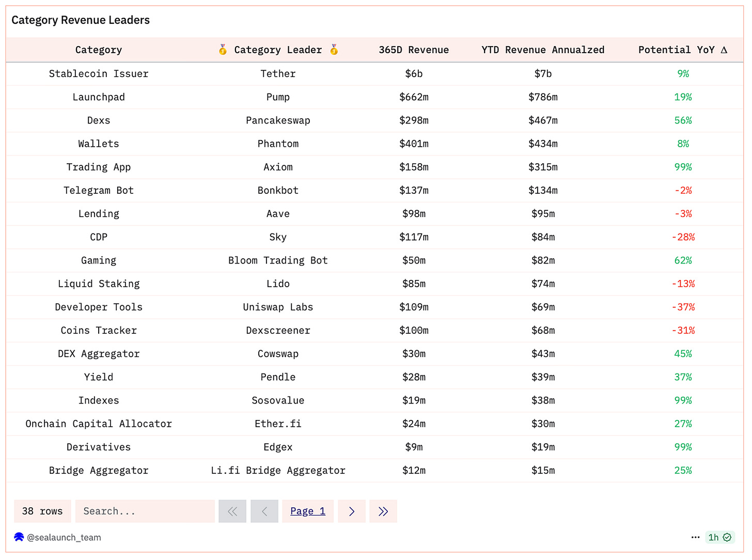752x560 pixels.
Task: Jump to first page double arrow
Action: (x=232, y=511)
